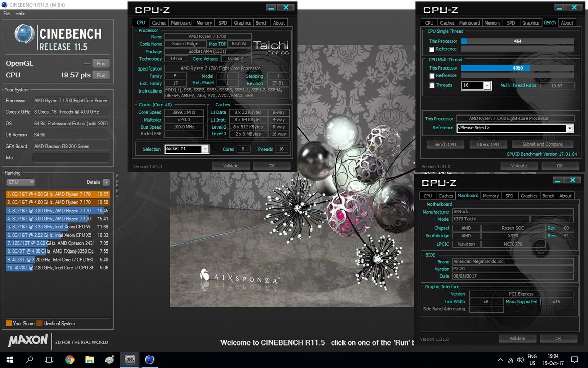This screenshot has height=368, width=588.
Task: Click Multi Thread score bar 4950
Action: coord(518,68)
